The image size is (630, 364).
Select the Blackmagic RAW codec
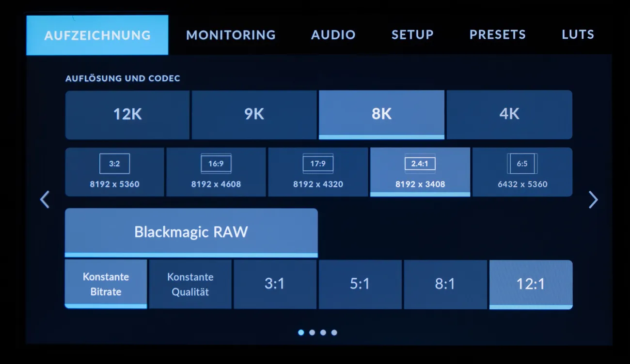191,232
